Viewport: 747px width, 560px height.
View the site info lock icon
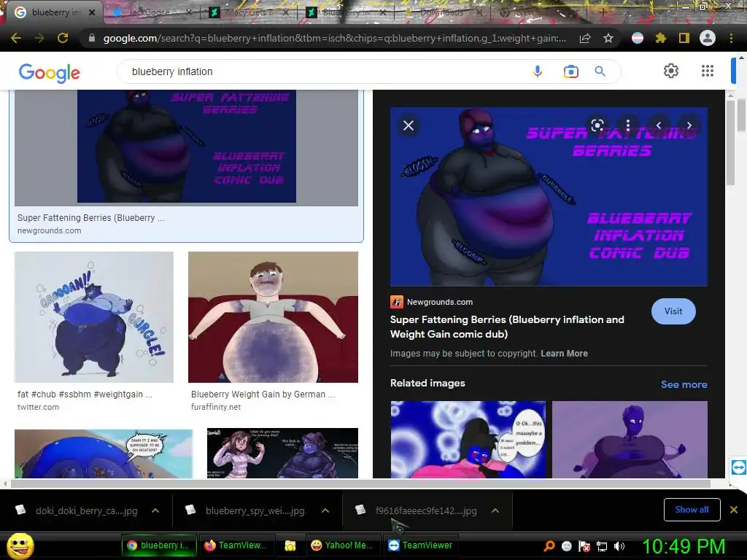click(x=92, y=38)
